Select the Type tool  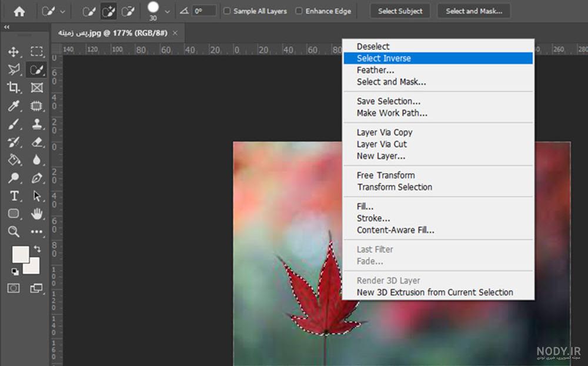[14, 195]
